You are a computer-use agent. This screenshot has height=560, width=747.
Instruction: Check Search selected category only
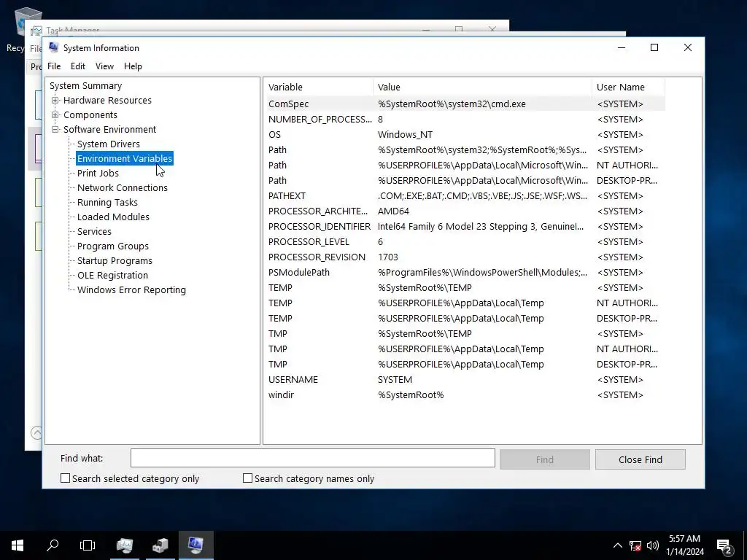coord(65,478)
